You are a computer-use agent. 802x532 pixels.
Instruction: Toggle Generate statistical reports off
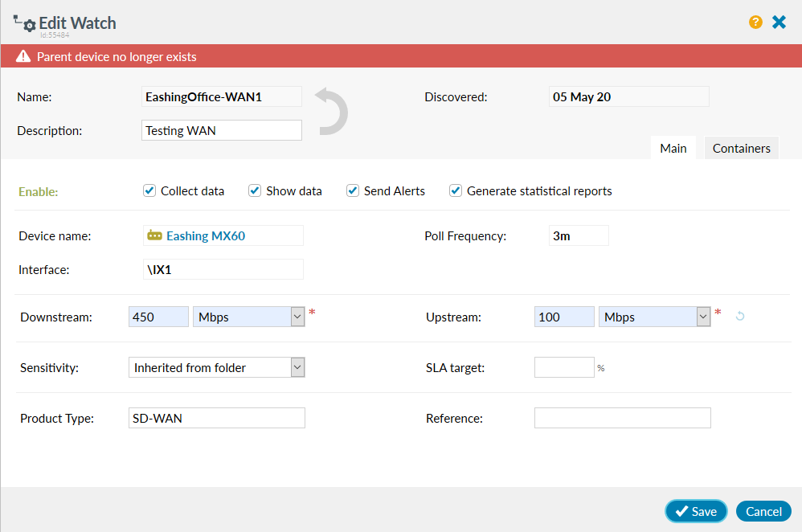456,190
